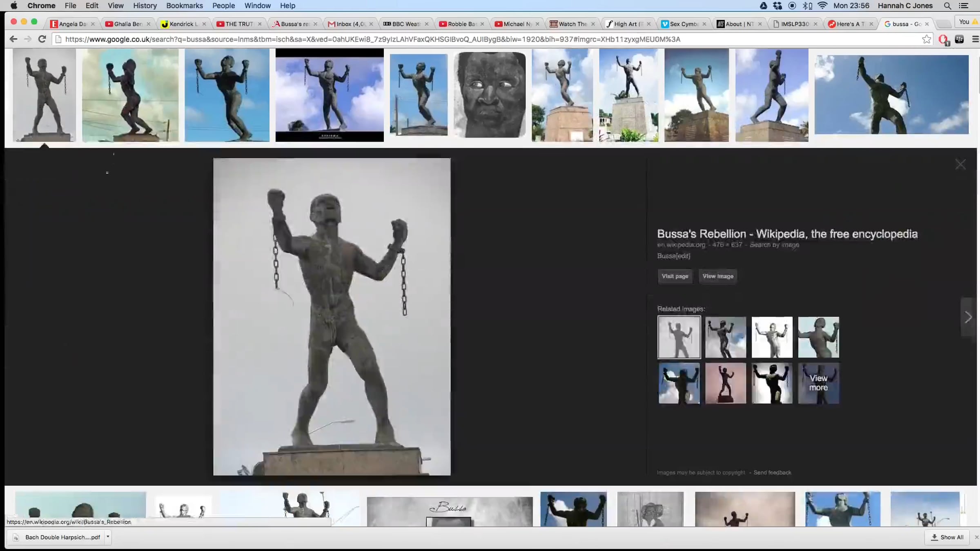980x551 pixels.
Task: Open the File menu
Action: pos(70,6)
